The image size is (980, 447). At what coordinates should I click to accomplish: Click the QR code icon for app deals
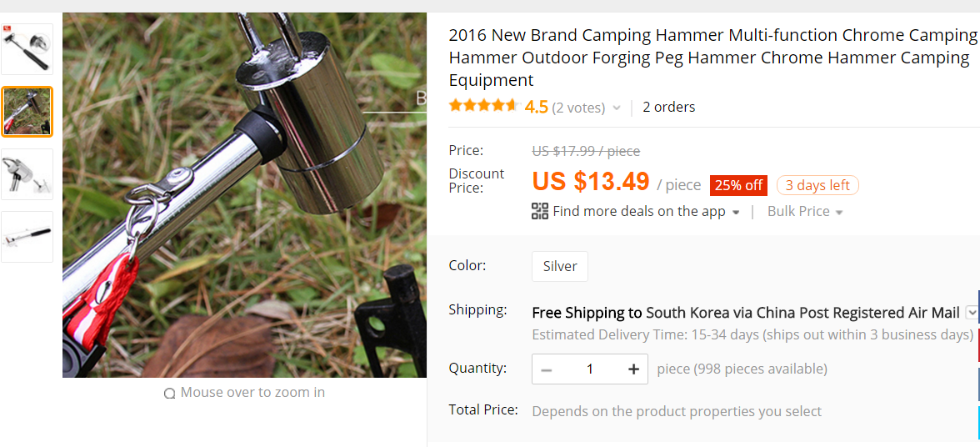[x=540, y=211]
